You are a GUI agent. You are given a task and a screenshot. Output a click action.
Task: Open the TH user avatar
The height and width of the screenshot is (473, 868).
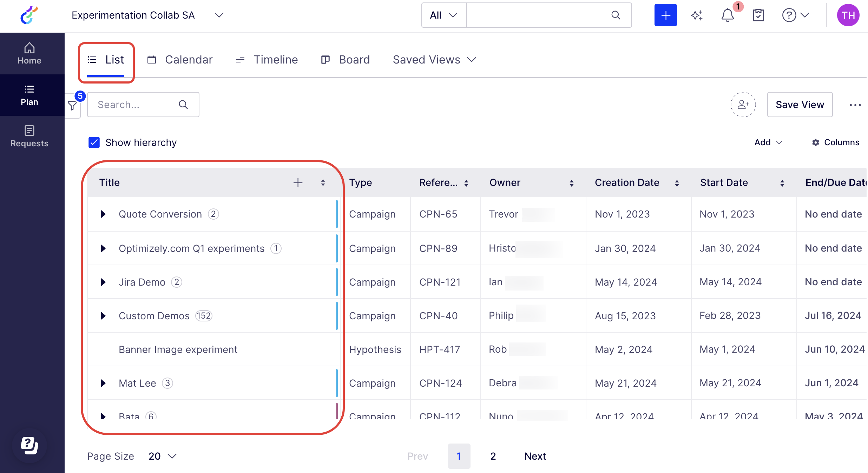pyautogui.click(x=848, y=15)
